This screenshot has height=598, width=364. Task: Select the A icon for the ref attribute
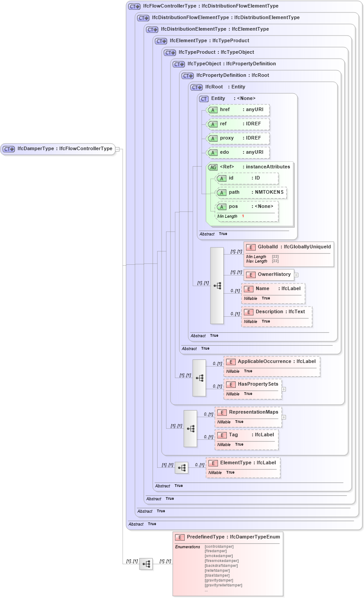pos(213,124)
